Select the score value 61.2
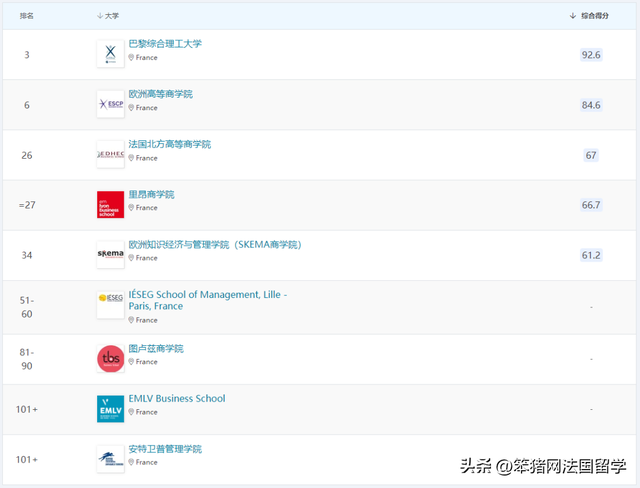The width and height of the screenshot is (640, 488). pyautogui.click(x=591, y=255)
